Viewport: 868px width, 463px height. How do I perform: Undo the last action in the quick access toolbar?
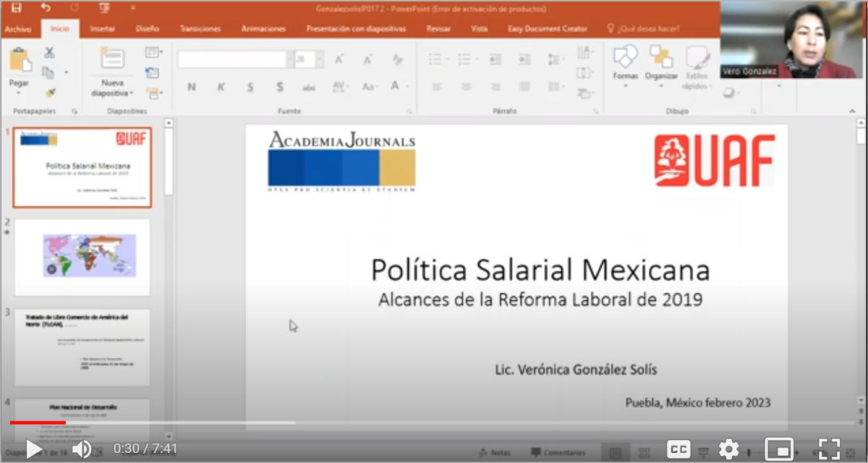(x=46, y=8)
